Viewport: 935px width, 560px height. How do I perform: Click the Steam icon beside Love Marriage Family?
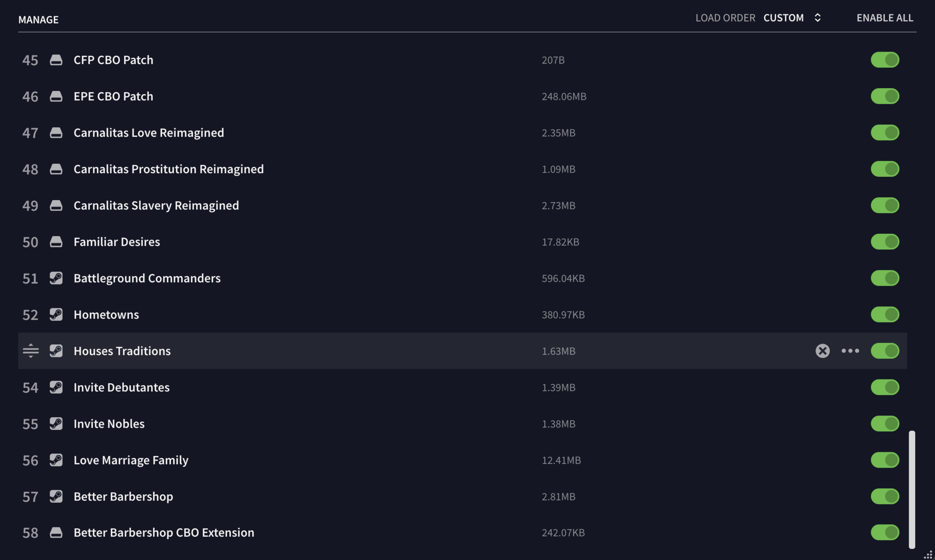pos(56,460)
